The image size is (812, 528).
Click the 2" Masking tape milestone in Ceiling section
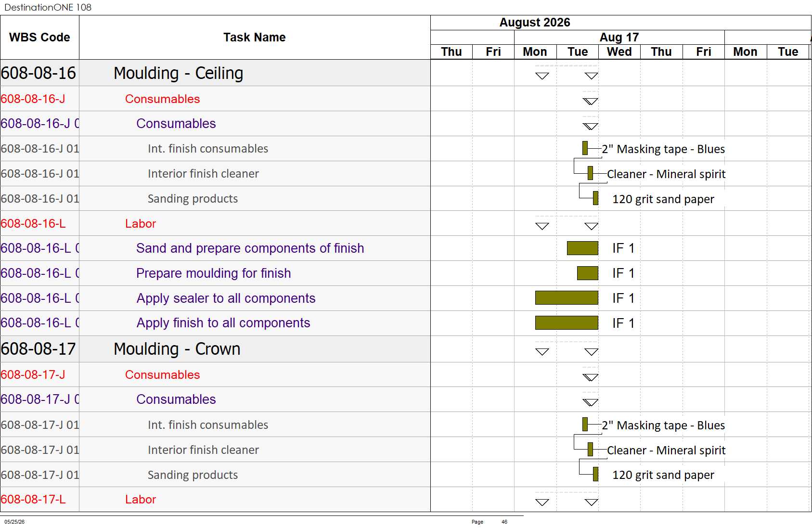[x=585, y=148]
